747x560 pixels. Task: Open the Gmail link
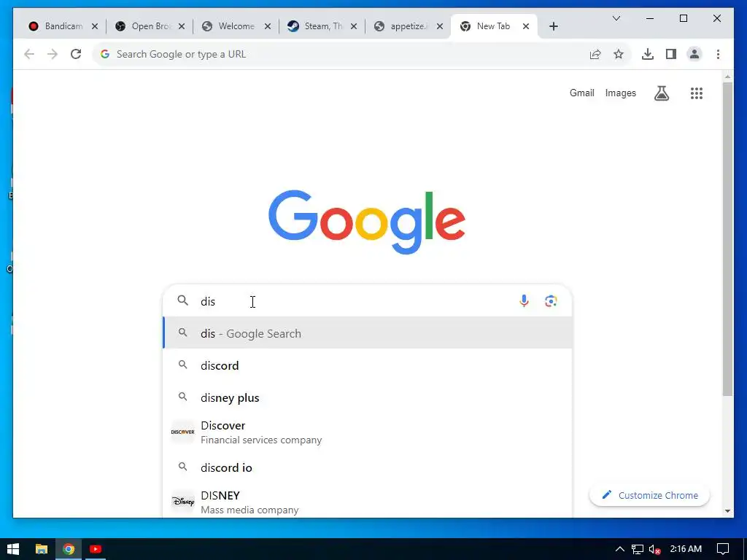[x=581, y=93]
